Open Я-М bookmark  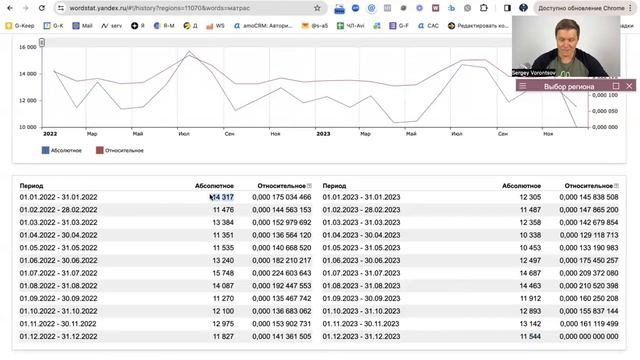(164, 26)
